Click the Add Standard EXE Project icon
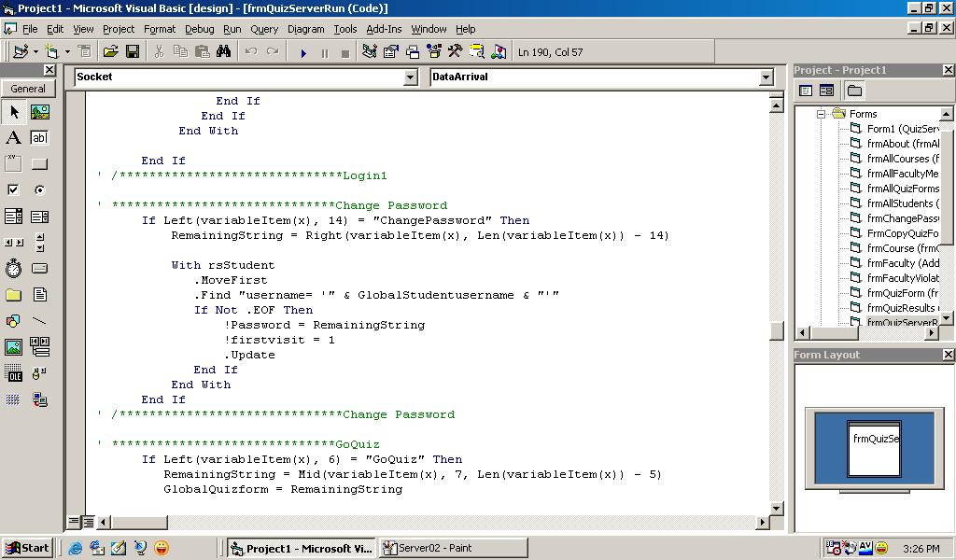This screenshot has height=560, width=956. pos(21,51)
